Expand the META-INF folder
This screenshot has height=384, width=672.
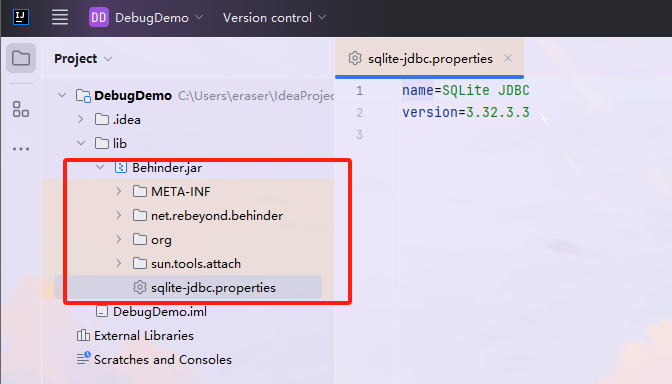click(119, 191)
